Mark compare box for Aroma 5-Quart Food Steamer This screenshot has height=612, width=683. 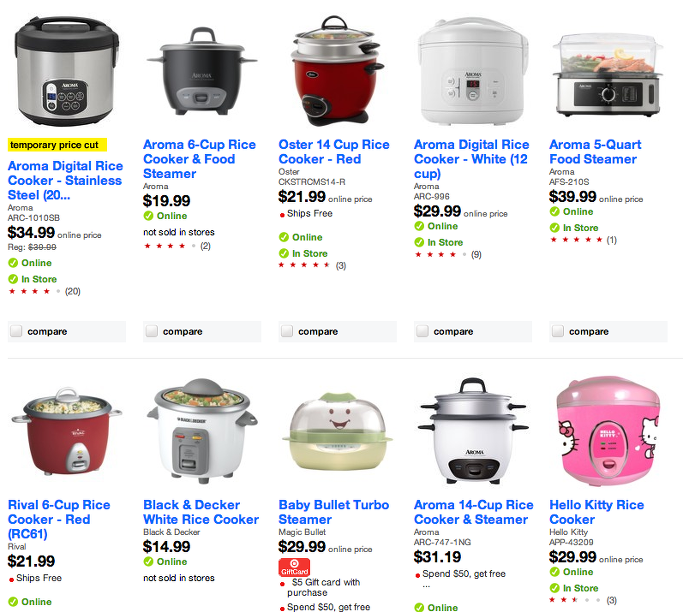click(558, 331)
